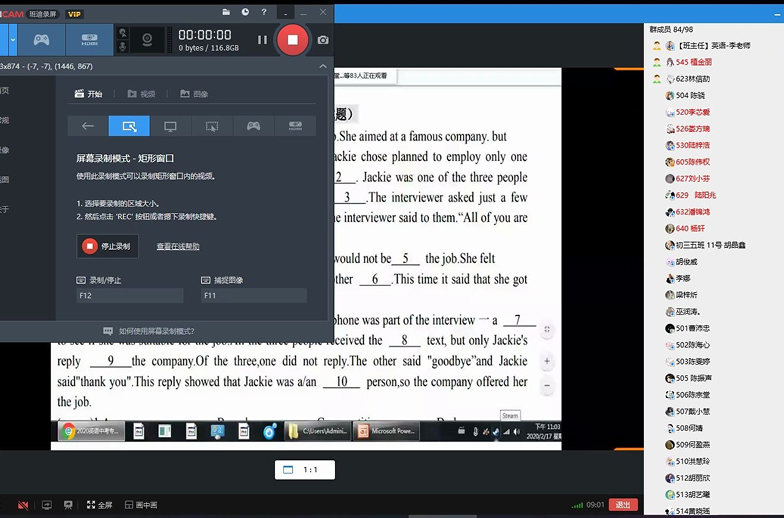
Task: Select member 640 杨轩
Action: 685,228
